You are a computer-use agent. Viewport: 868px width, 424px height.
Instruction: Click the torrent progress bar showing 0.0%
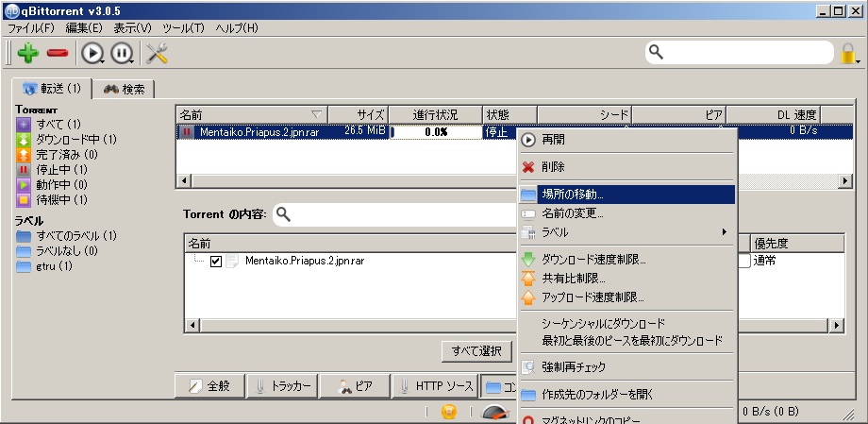(x=435, y=132)
